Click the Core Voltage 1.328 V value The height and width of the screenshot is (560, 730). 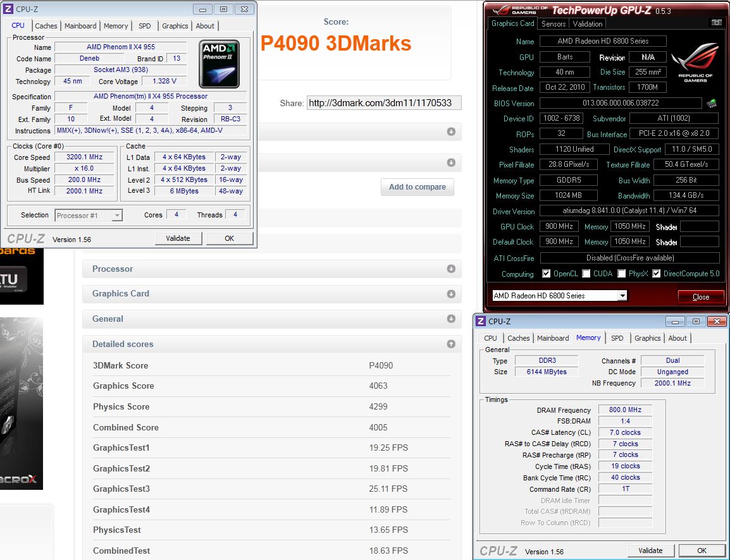(x=165, y=81)
